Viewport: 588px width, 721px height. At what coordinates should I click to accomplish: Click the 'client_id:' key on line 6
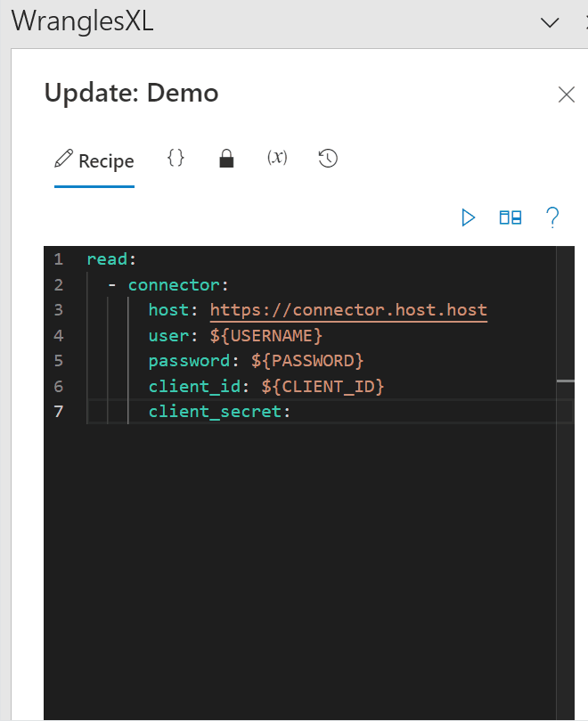click(x=199, y=387)
